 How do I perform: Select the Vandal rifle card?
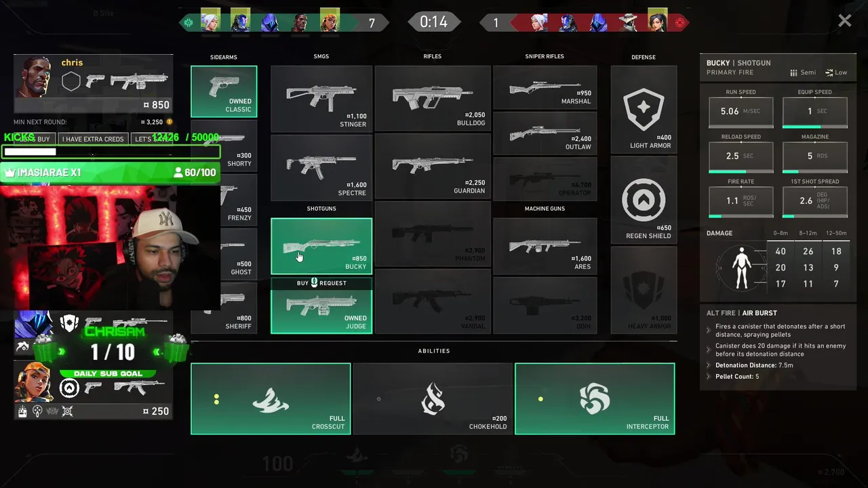click(433, 302)
